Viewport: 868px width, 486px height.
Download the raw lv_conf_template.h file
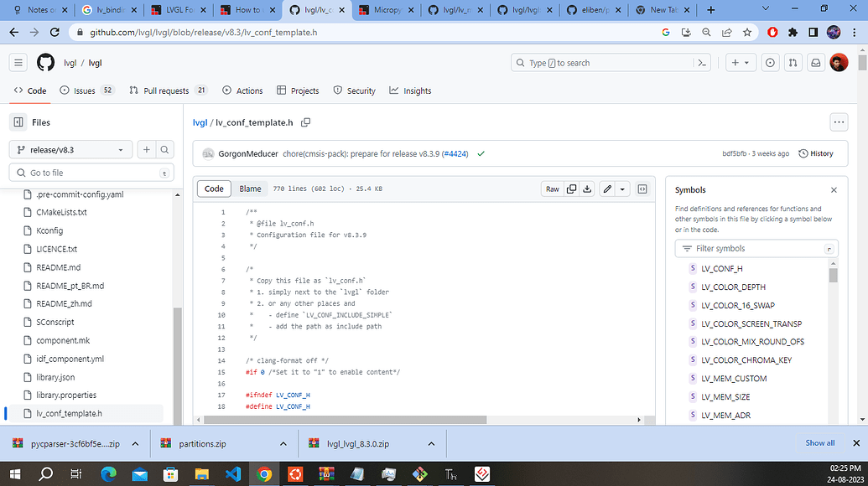pos(589,189)
